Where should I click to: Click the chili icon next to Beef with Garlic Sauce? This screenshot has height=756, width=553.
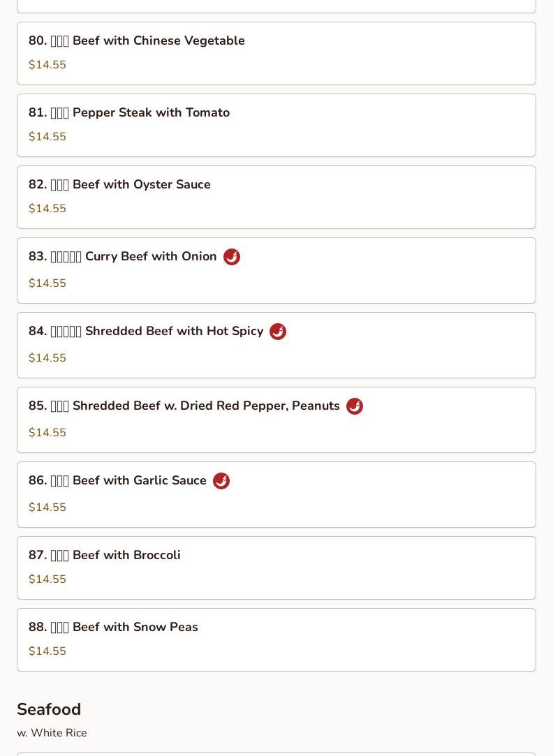(221, 481)
